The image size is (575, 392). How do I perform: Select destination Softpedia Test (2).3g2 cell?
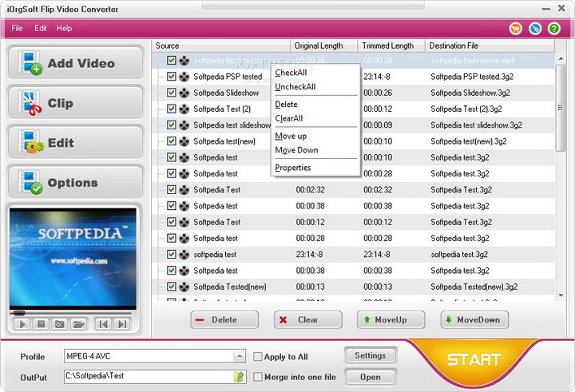click(x=466, y=109)
